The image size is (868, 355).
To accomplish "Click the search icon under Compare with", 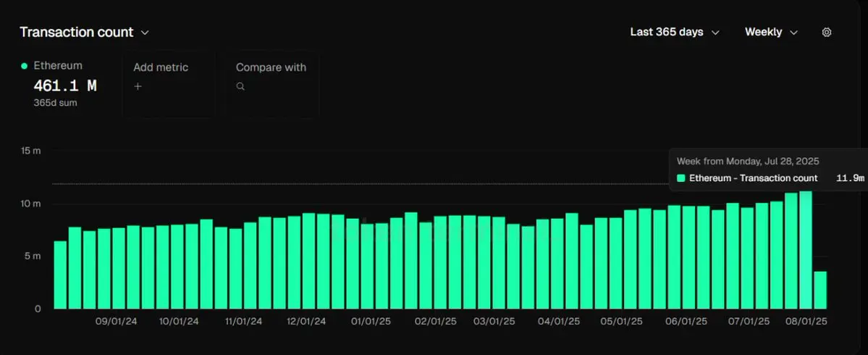I will pyautogui.click(x=240, y=86).
